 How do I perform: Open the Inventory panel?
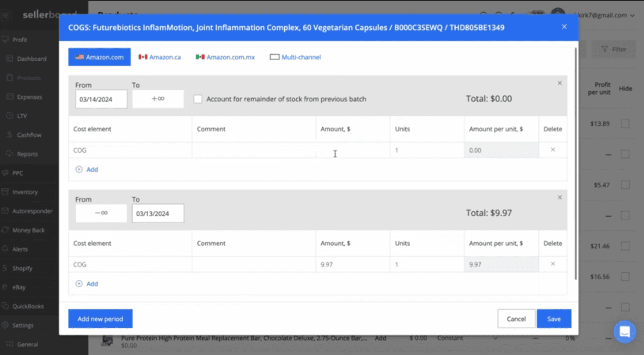[x=25, y=192]
